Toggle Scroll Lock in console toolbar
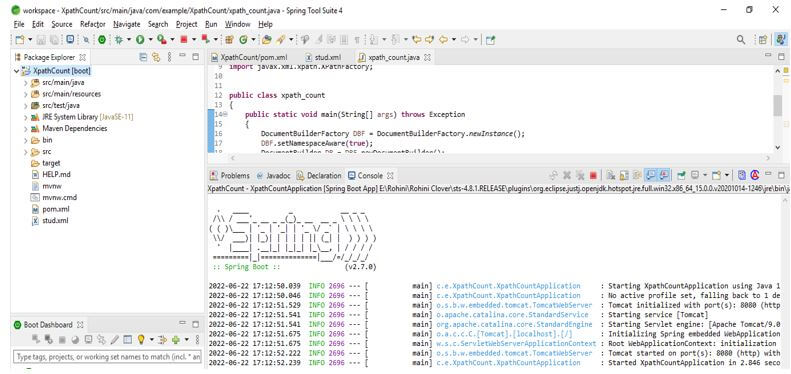Viewport: 791px width, 374px height. (x=624, y=175)
